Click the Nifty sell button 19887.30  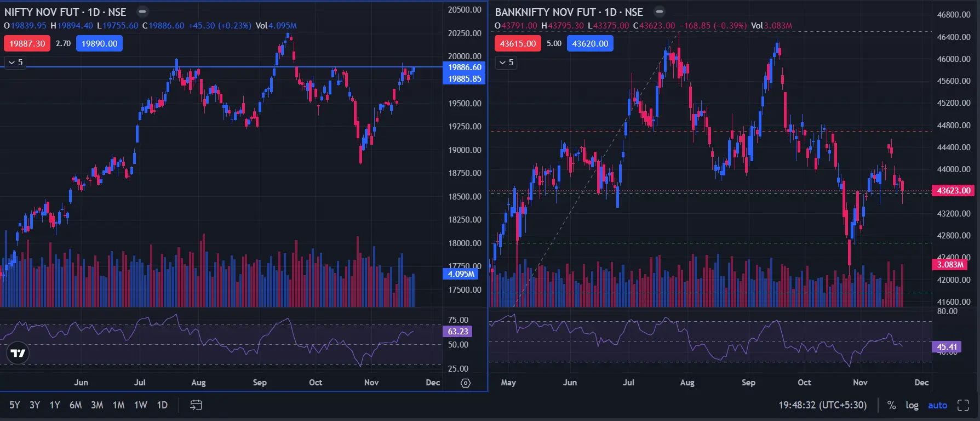click(27, 43)
